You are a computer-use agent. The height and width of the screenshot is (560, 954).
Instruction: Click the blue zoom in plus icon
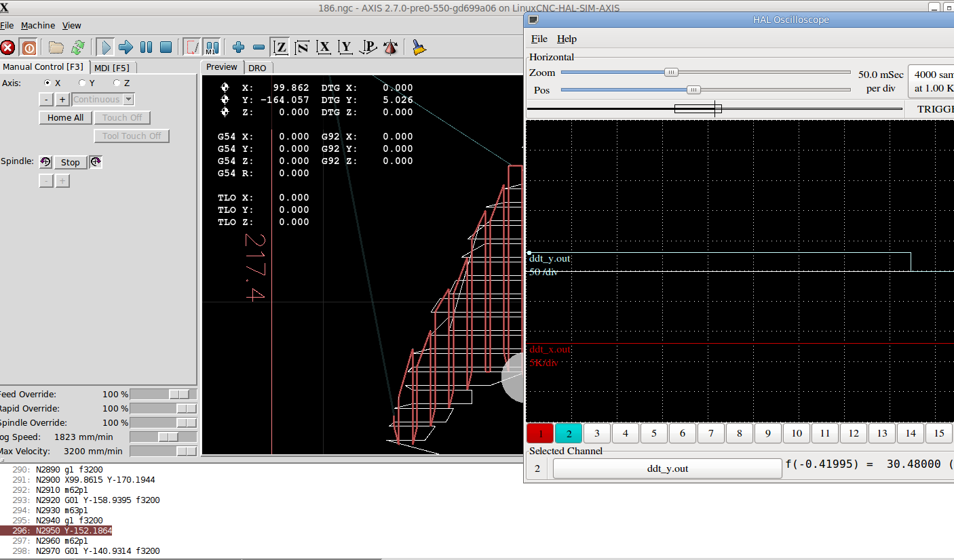click(x=238, y=47)
